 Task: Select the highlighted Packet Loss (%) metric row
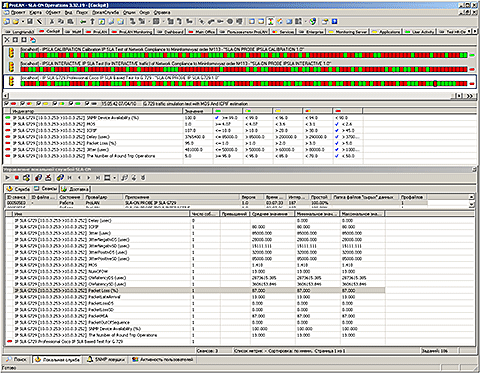tap(199, 291)
